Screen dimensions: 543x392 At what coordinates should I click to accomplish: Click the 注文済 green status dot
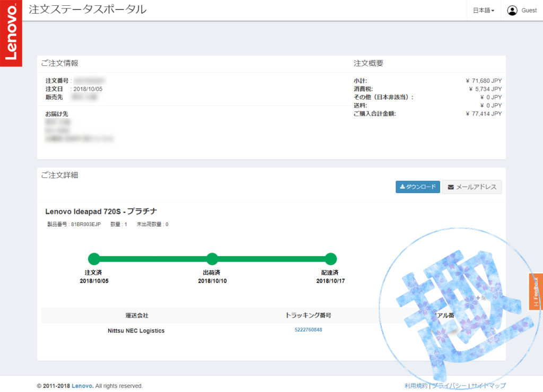coord(94,259)
